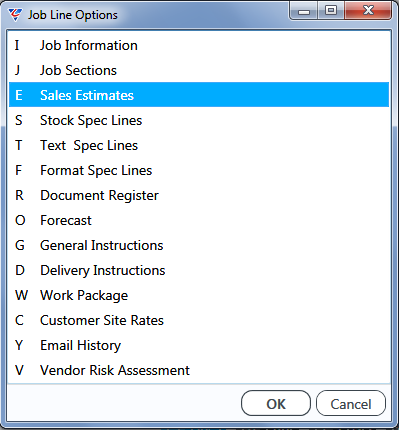Choose Vendor Risk Assessment

(x=199, y=370)
